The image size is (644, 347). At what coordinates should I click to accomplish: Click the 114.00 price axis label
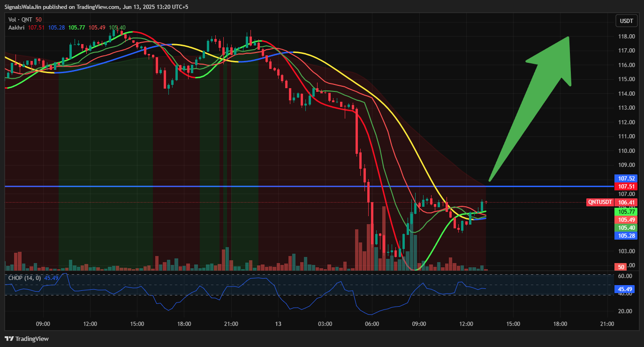pyautogui.click(x=627, y=93)
